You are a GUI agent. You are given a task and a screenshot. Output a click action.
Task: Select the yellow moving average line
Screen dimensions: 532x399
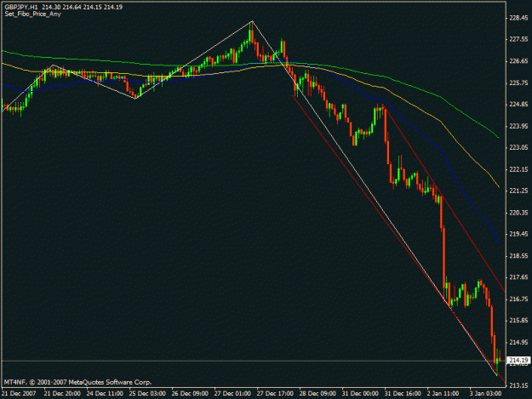[x=441, y=122]
